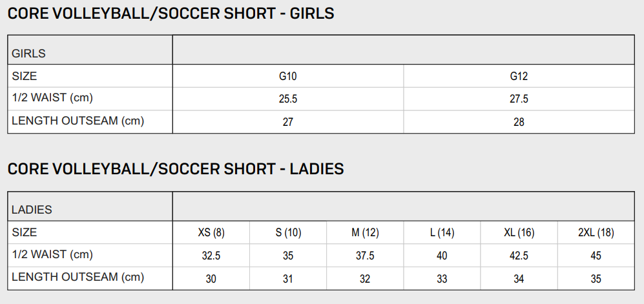Select the G12 size cell

[519, 77]
